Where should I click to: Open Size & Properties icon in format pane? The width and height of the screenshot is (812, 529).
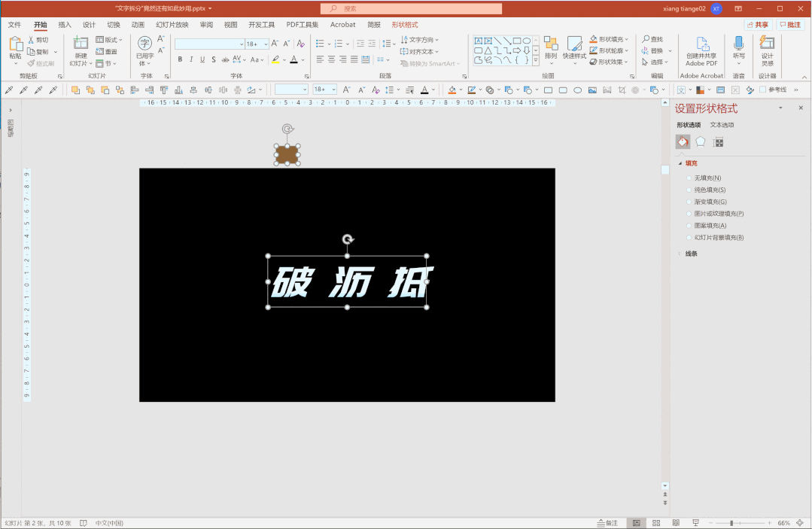coord(719,141)
